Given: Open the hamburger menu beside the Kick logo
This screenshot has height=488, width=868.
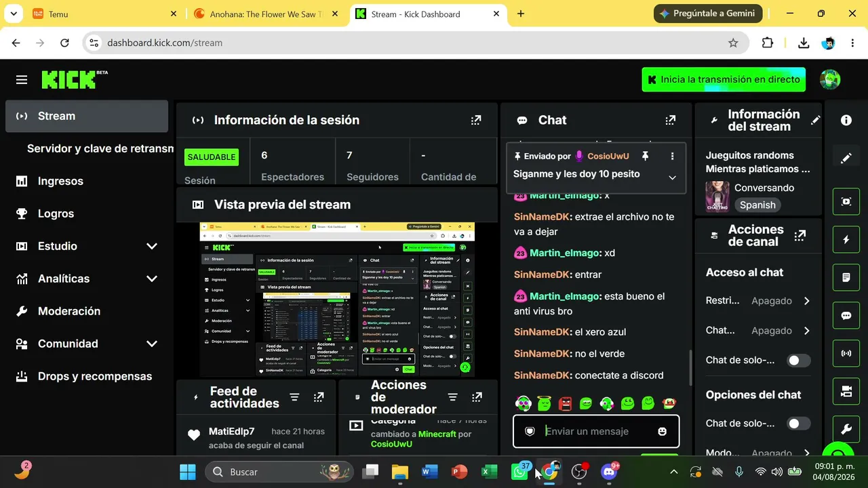Looking at the screenshot, I should [x=22, y=80].
